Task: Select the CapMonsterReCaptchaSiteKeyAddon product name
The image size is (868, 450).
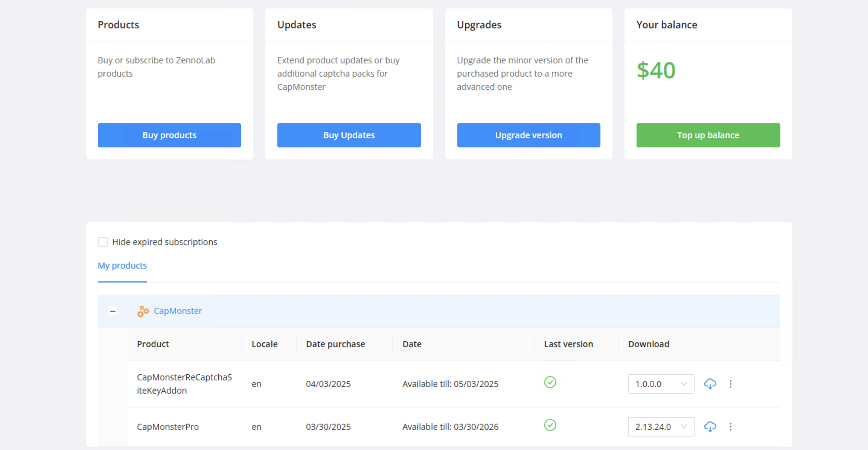Action: pyautogui.click(x=184, y=384)
